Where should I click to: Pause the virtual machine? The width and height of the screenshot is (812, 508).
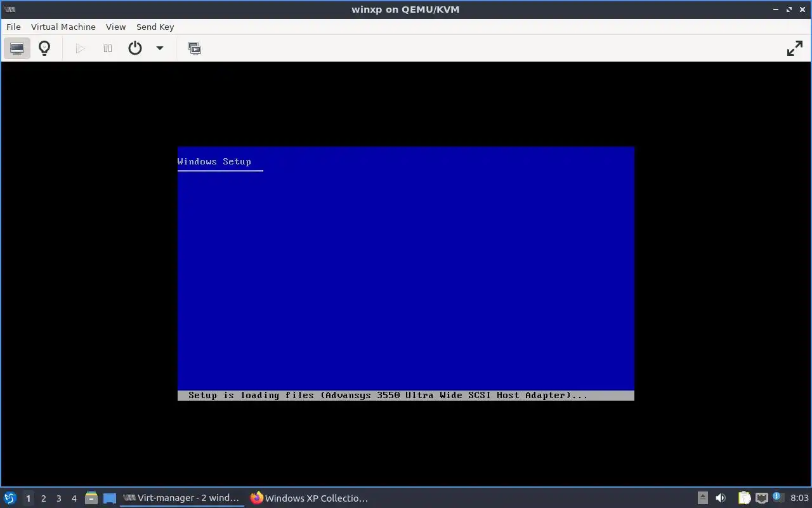[x=108, y=48]
